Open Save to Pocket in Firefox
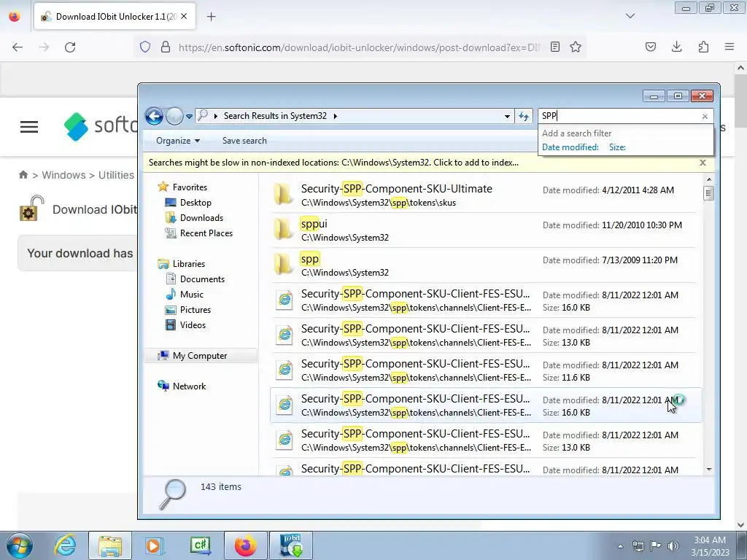 pyautogui.click(x=650, y=47)
